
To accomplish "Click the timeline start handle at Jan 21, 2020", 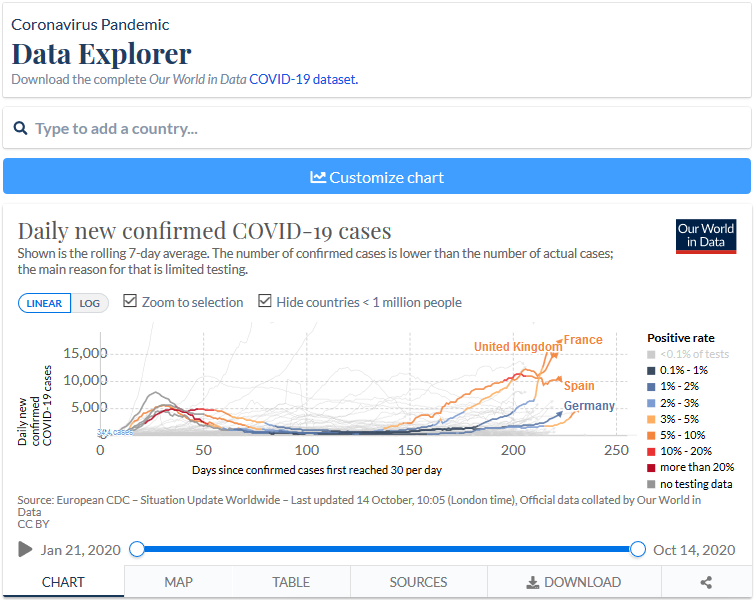I will (x=137, y=549).
